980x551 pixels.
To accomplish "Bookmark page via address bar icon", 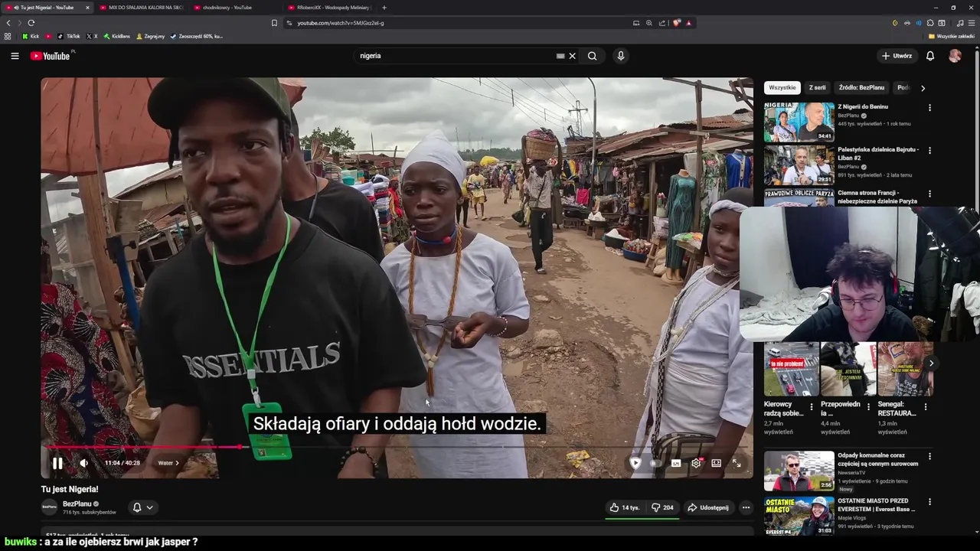I will [274, 23].
